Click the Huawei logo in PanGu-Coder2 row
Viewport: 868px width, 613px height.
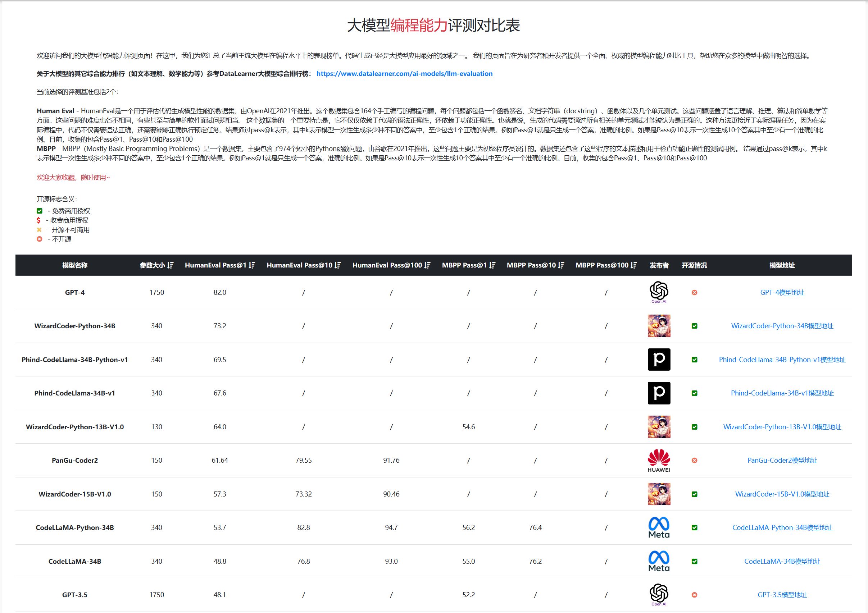[659, 460]
